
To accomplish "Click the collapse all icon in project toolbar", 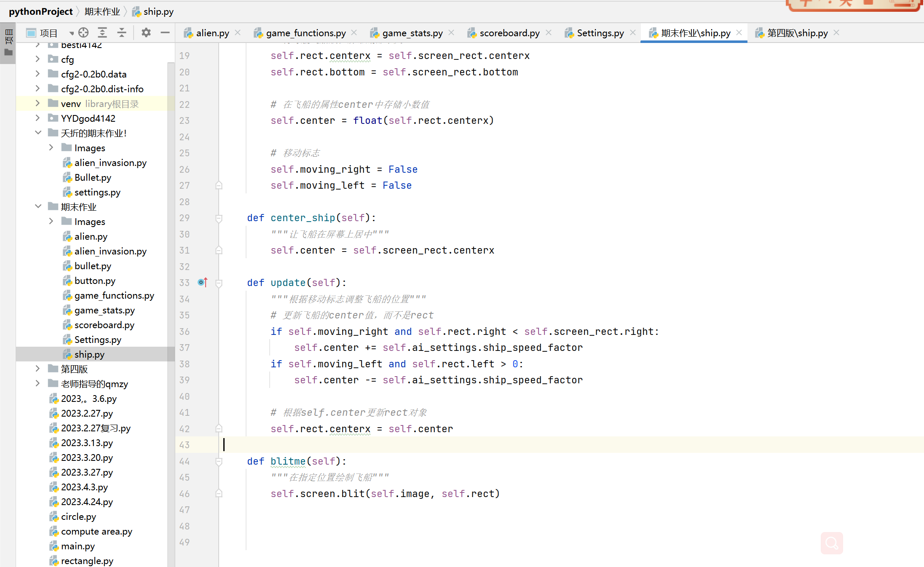I will 122,32.
